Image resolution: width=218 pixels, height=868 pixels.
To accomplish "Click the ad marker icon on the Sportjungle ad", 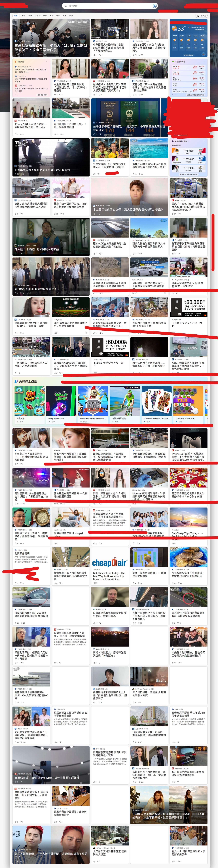I will point(86,333).
